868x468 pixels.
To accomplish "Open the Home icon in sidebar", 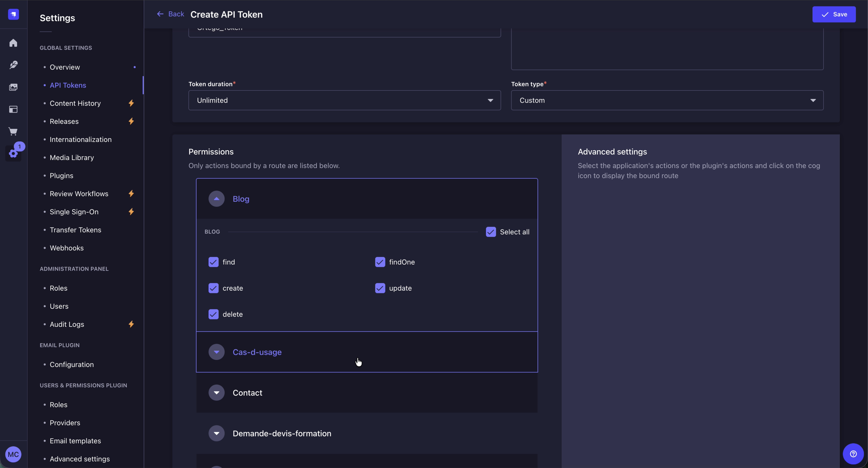I will click(x=13, y=43).
